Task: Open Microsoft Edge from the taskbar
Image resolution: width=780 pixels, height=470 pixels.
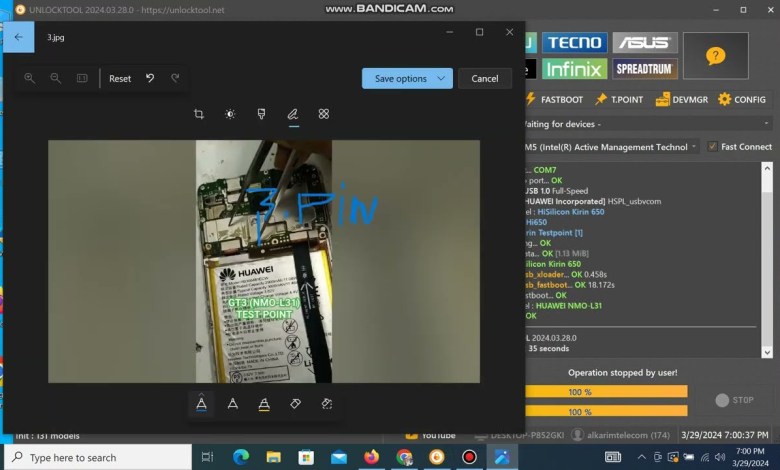Action: [x=241, y=457]
